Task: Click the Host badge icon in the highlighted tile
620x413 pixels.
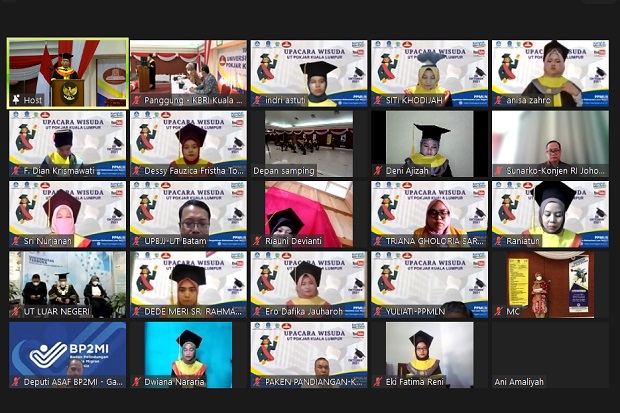Action: pyautogui.click(x=16, y=100)
